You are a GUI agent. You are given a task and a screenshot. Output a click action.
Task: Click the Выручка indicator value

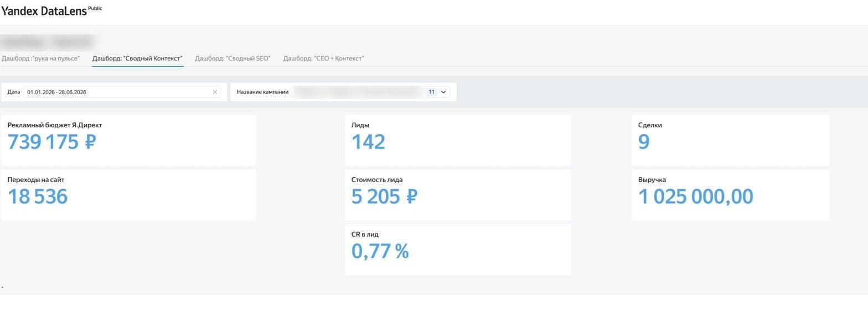pyautogui.click(x=695, y=197)
